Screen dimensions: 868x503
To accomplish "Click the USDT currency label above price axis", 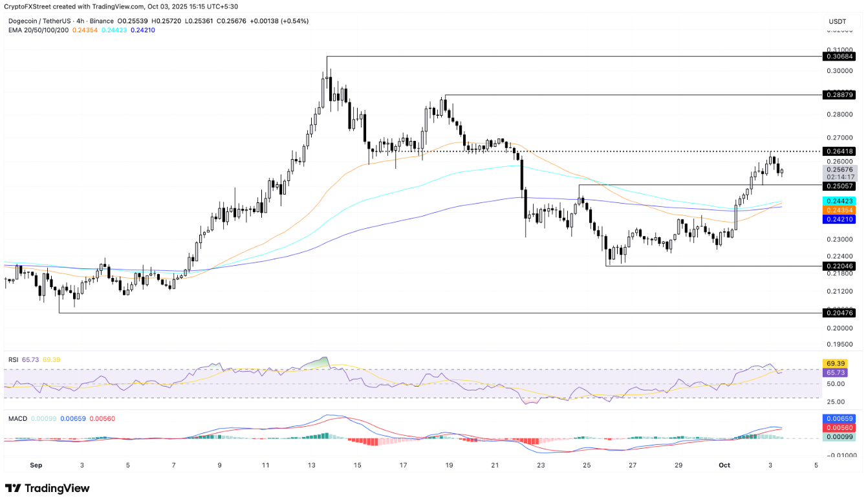I will (x=838, y=21).
